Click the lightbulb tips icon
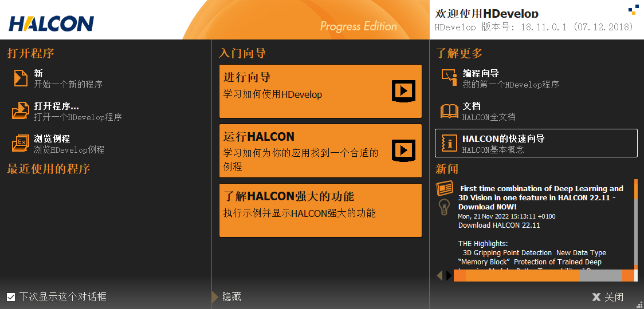 coord(445,207)
